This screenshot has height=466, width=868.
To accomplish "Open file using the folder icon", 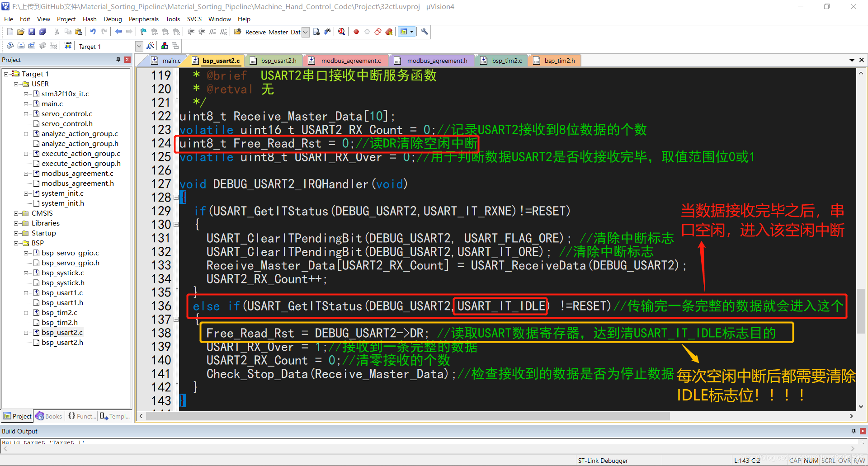I will pos(21,32).
